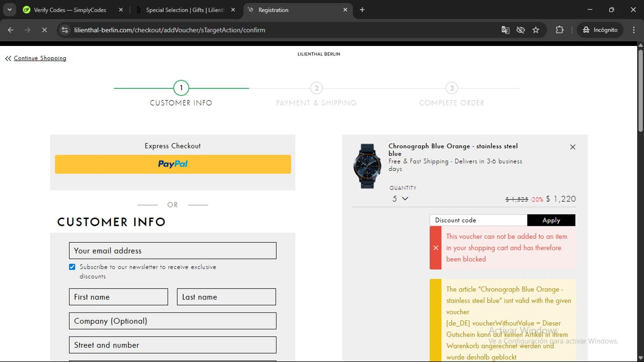Screen dimensions: 644x362
Task: Stop loading the page
Action: click(x=44, y=30)
